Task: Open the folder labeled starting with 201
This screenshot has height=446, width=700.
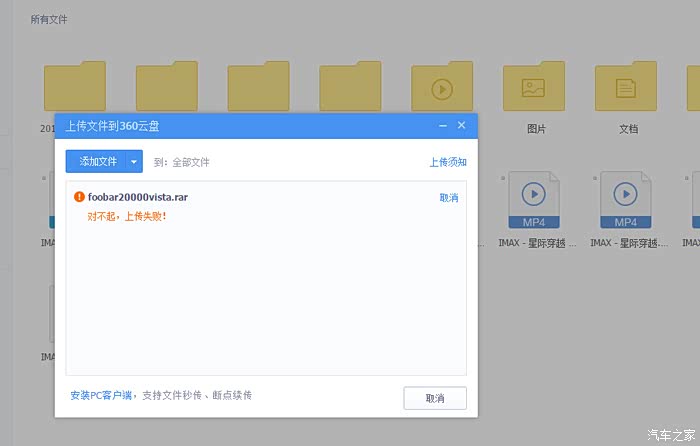Action: point(74,87)
